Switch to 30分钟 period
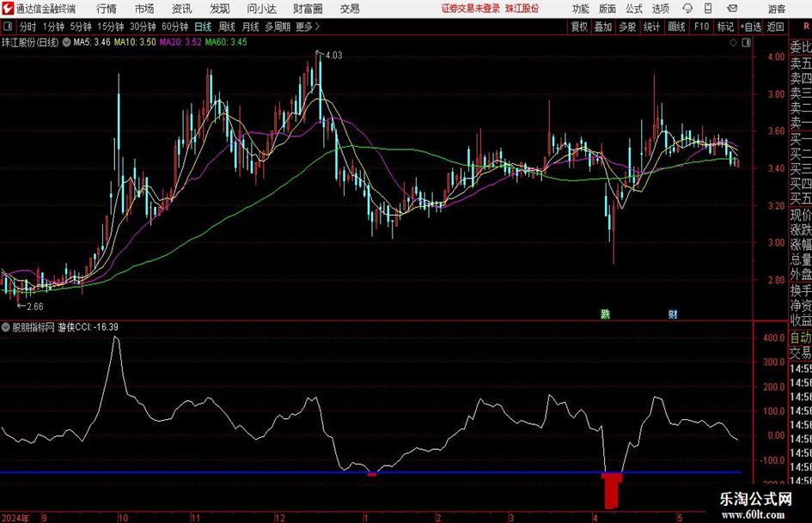 pyautogui.click(x=143, y=27)
